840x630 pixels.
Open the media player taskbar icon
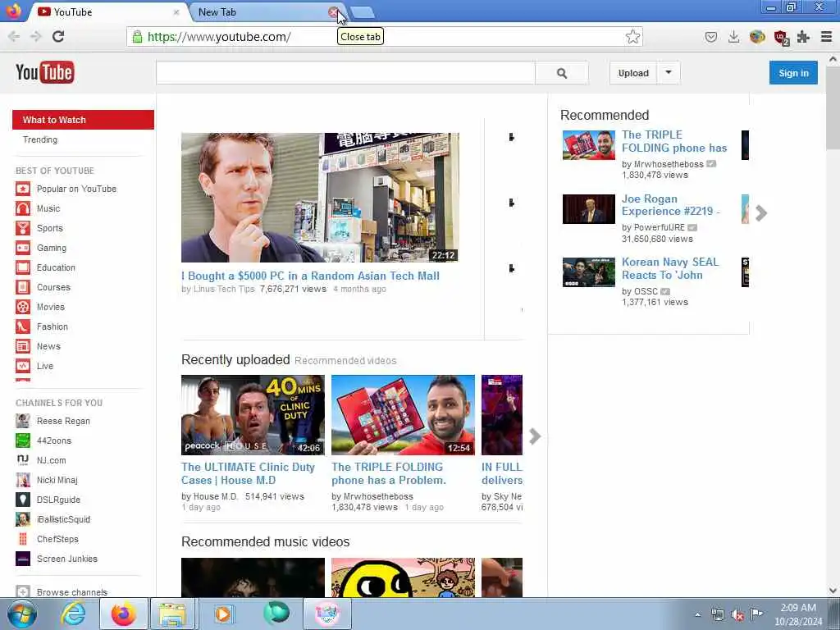click(x=223, y=614)
